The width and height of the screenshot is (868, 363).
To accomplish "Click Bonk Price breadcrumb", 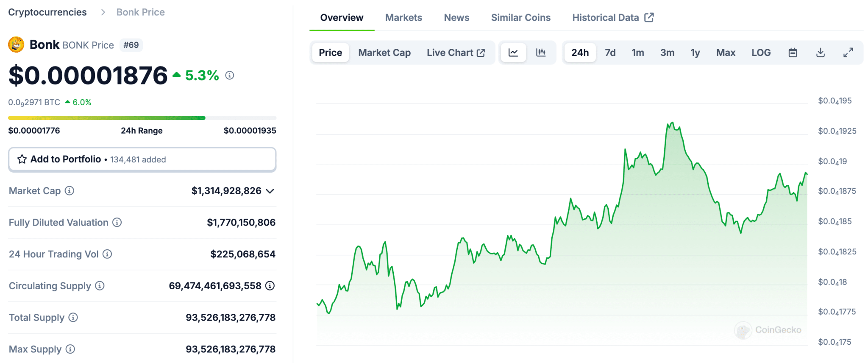I will pyautogui.click(x=141, y=12).
